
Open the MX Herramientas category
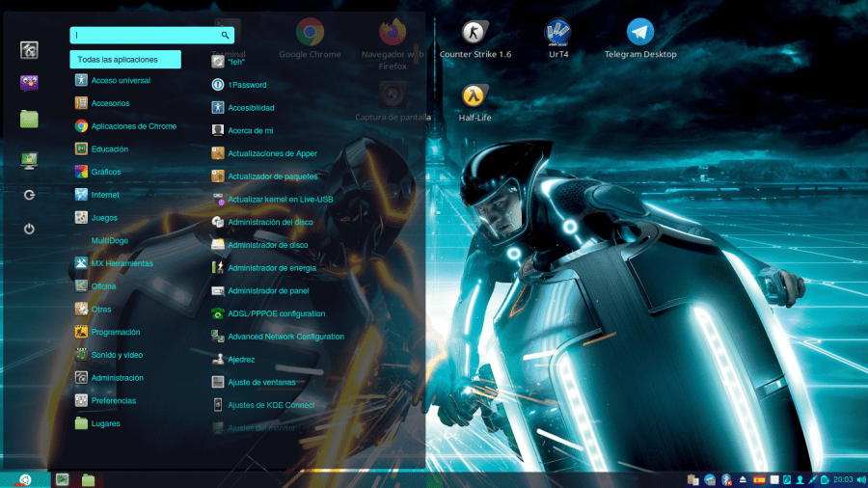coord(122,263)
